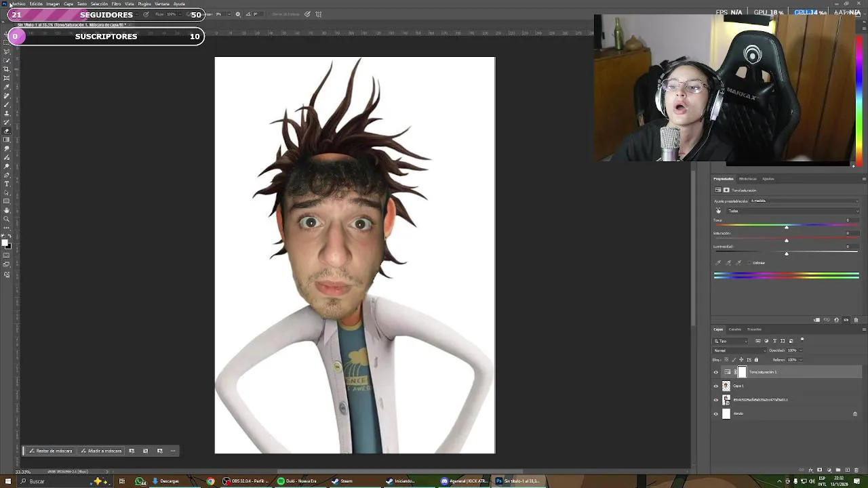Click the layer mask icon in Properties header

coord(726,190)
